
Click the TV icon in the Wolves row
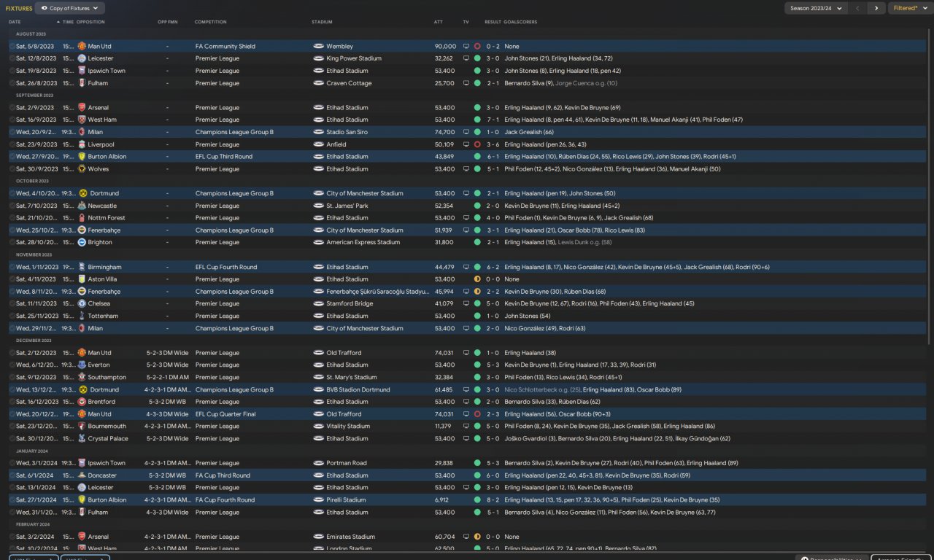coord(466,168)
